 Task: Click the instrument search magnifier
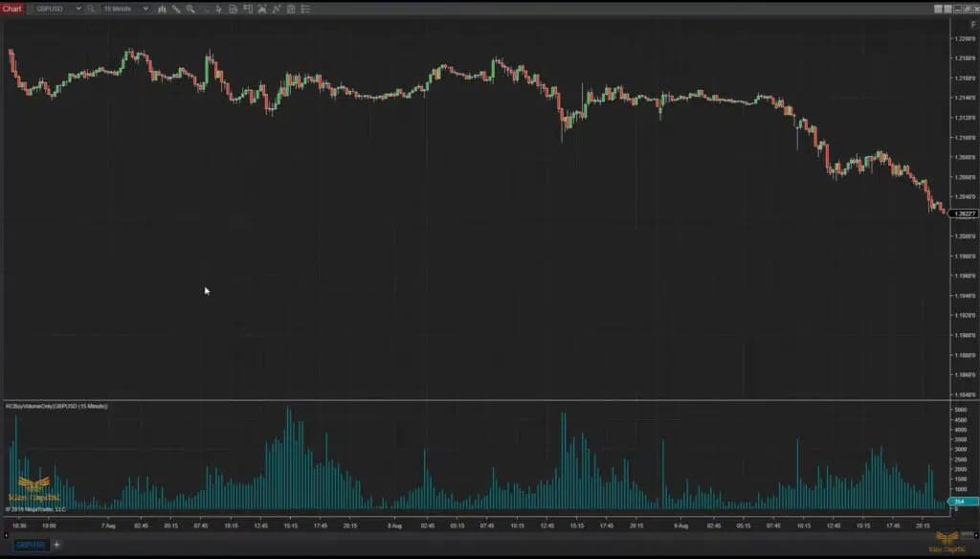[x=91, y=9]
